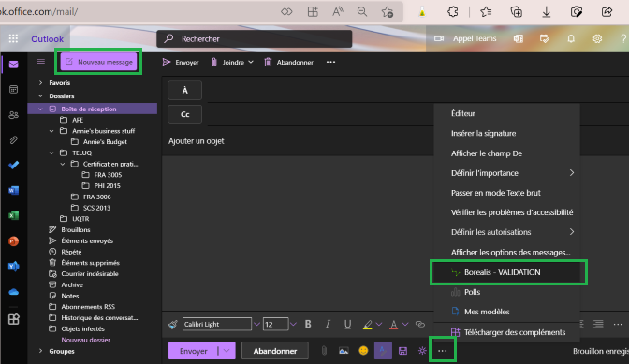629x364 pixels.
Task: Click Nouveau dossier link
Action: 85,340
